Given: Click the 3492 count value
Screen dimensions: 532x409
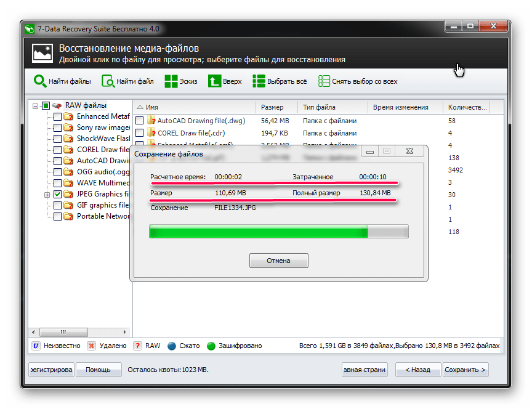Looking at the screenshot, I should tap(455, 170).
